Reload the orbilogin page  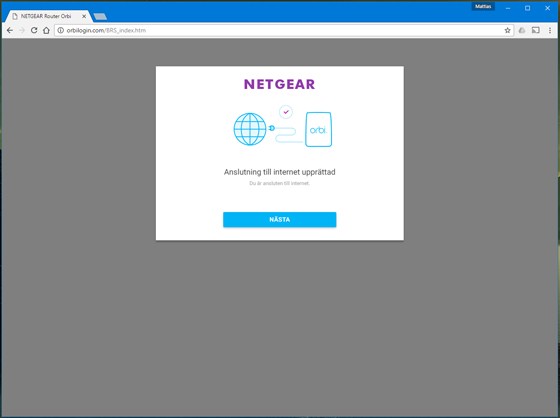click(x=34, y=30)
